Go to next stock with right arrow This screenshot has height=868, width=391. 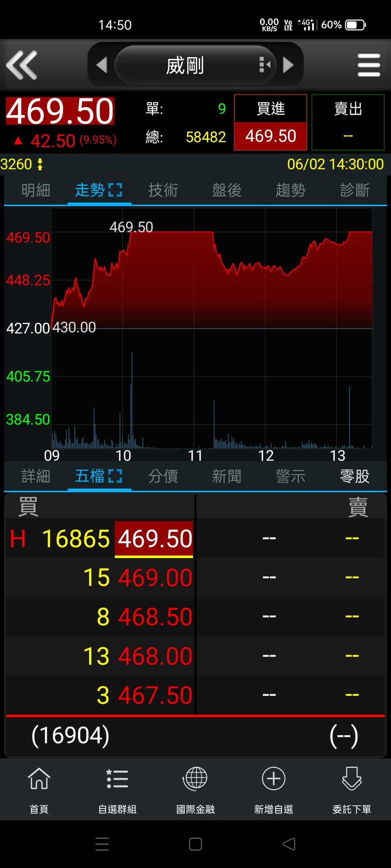tap(288, 65)
